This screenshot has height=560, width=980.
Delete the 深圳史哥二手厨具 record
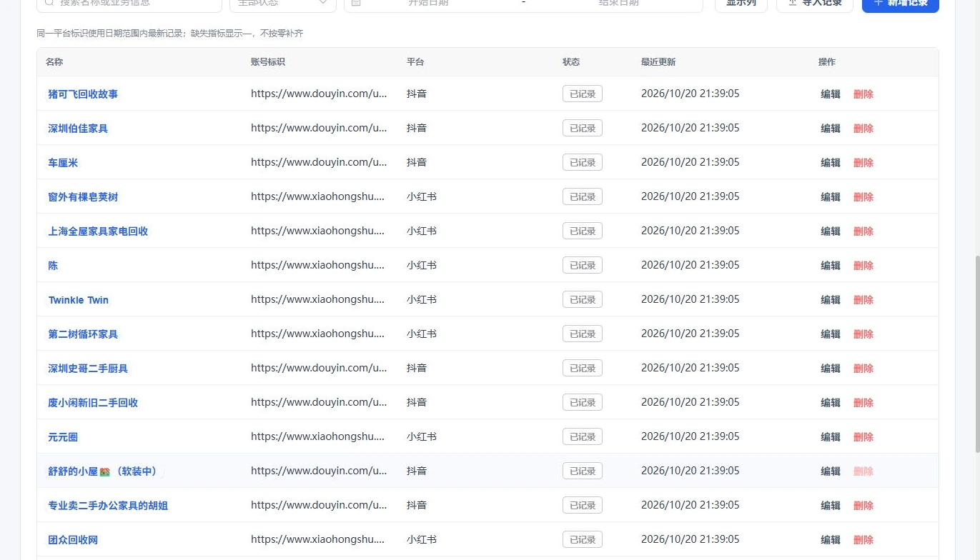click(x=863, y=369)
